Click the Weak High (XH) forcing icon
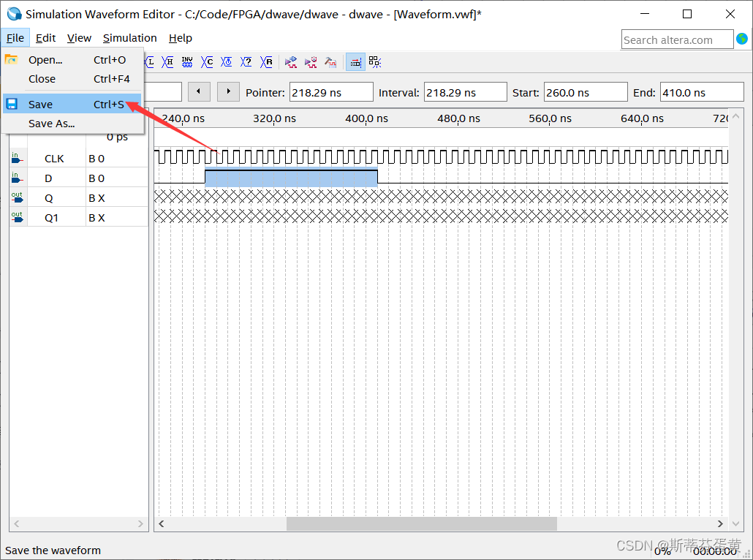Image resolution: width=753 pixels, height=560 pixels. (167, 62)
